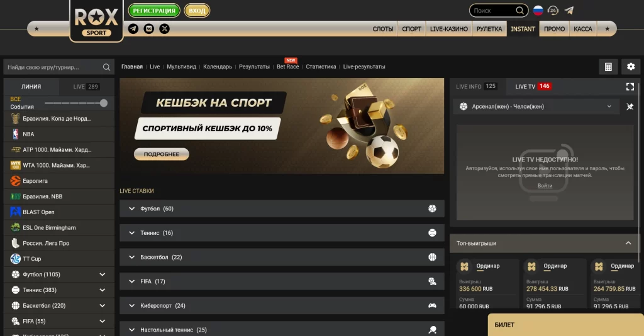
Task: Open the Арсенал(жен) - Челси(жен) match dropdown
Action: click(536, 107)
